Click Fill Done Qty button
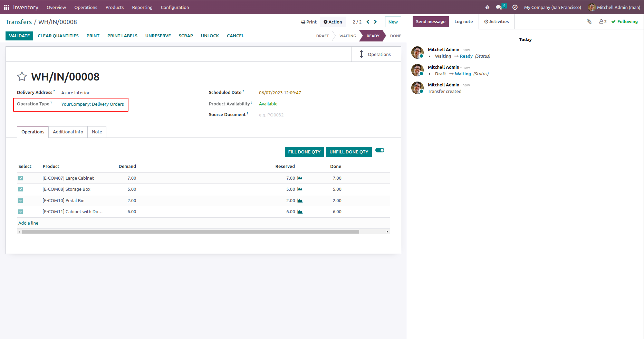This screenshot has height=339, width=644. pos(304,152)
